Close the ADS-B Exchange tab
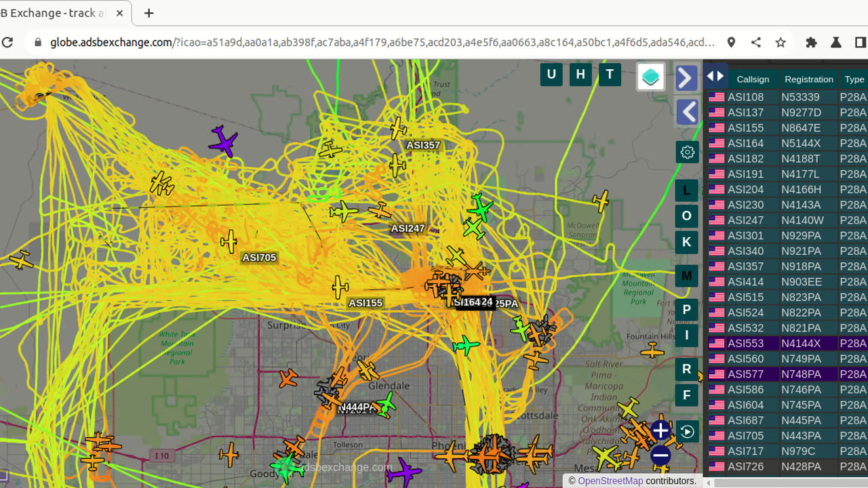This screenshot has height=488, width=868. coord(120,13)
